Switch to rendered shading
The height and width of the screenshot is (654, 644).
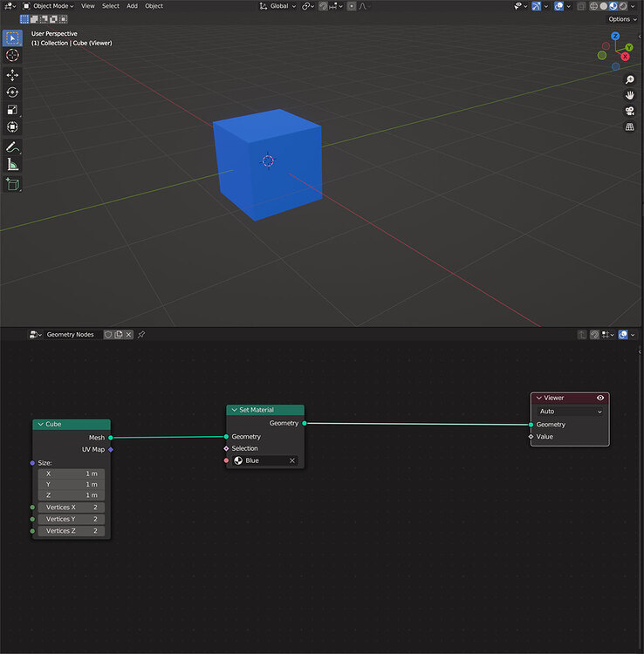(x=623, y=6)
